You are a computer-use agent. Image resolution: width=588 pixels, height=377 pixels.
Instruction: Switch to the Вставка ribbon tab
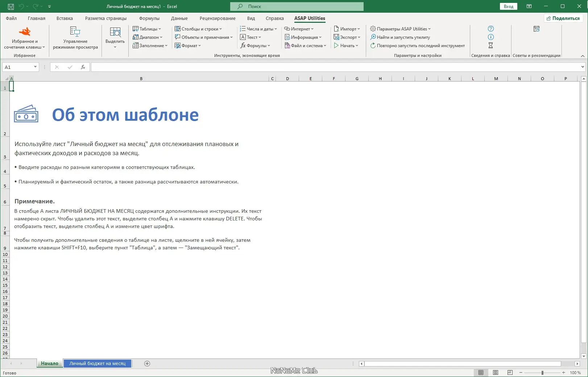(x=64, y=18)
